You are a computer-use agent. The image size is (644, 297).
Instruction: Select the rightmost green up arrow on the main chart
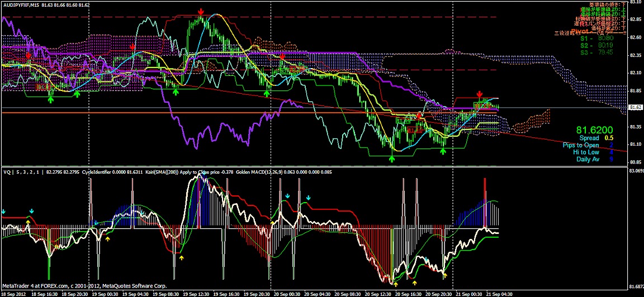tap(443, 151)
